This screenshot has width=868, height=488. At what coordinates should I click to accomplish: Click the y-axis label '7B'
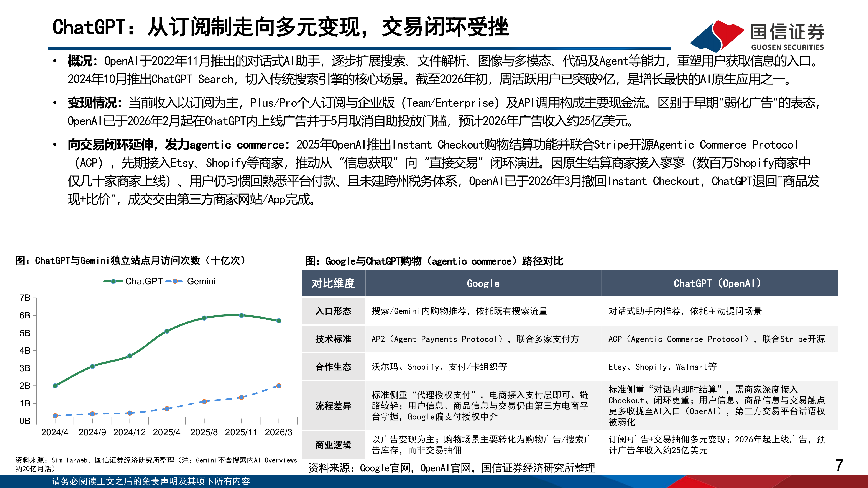coord(25,298)
